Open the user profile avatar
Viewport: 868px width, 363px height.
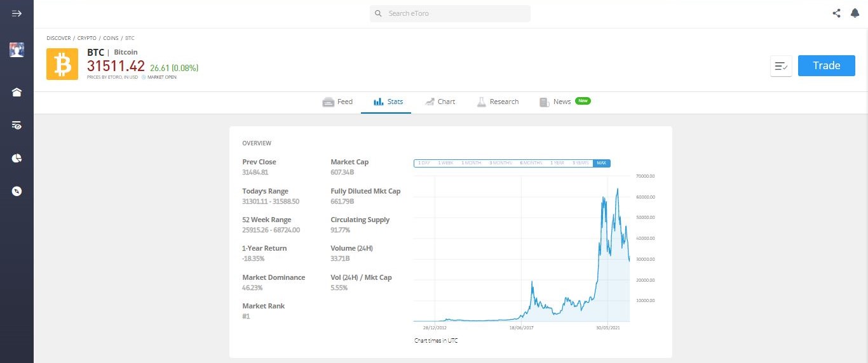(17, 50)
